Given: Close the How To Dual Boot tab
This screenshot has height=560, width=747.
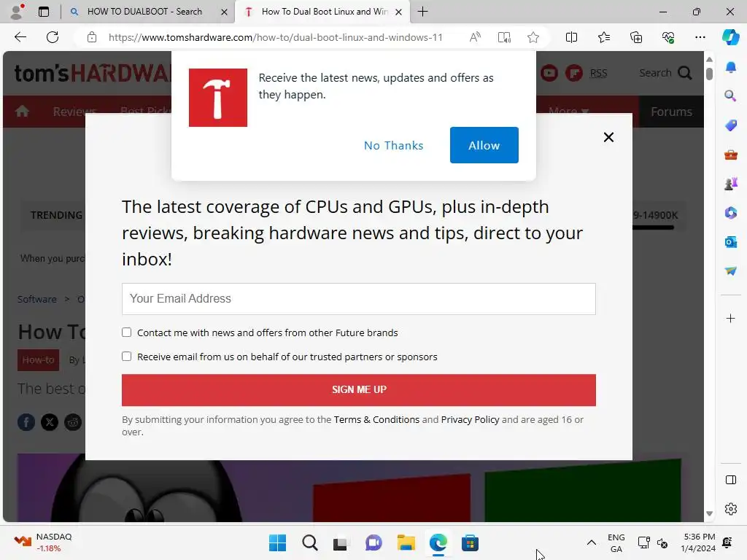Looking at the screenshot, I should point(399,12).
